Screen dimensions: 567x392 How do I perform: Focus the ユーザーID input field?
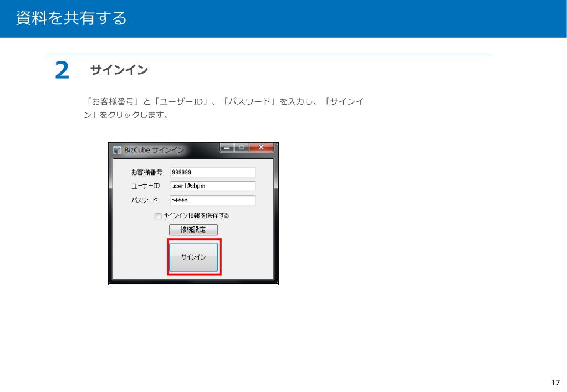[x=213, y=186]
